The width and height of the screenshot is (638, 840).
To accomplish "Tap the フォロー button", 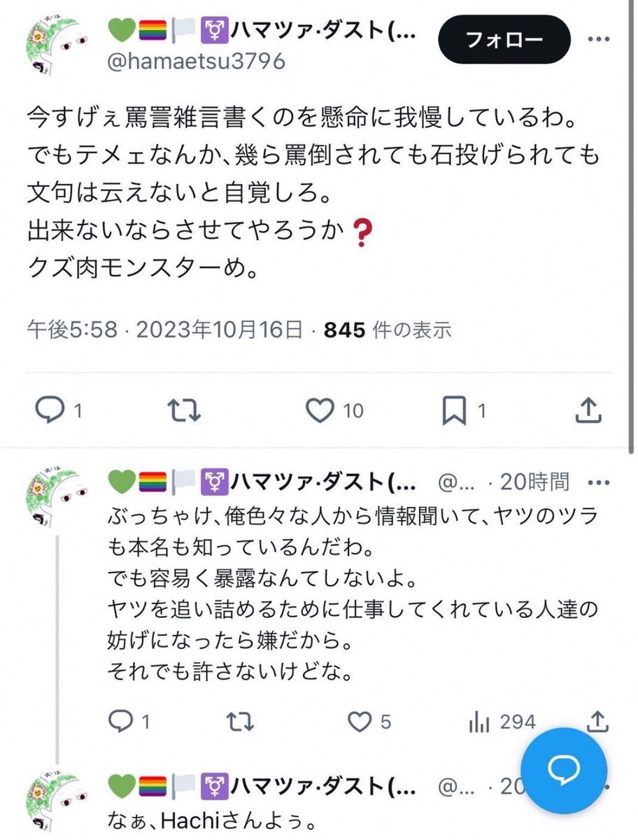I will click(x=502, y=40).
